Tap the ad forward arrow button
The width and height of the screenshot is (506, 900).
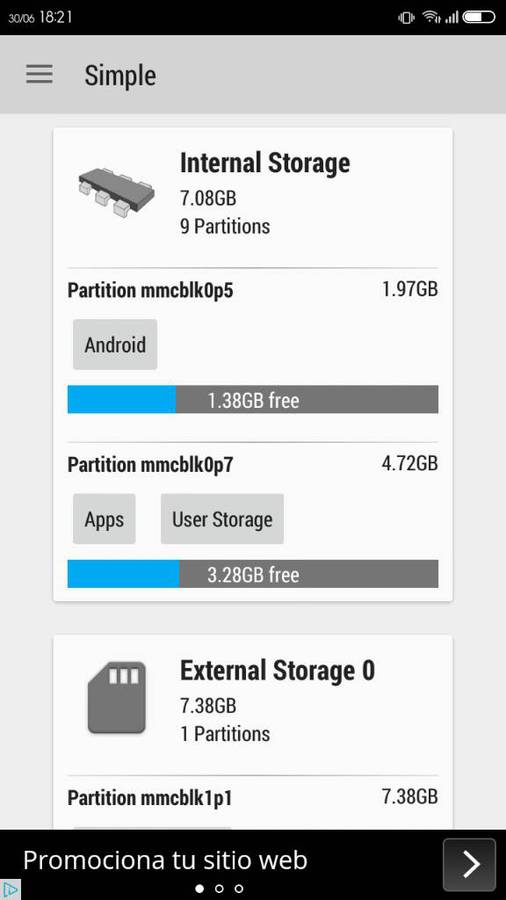pyautogui.click(x=469, y=864)
